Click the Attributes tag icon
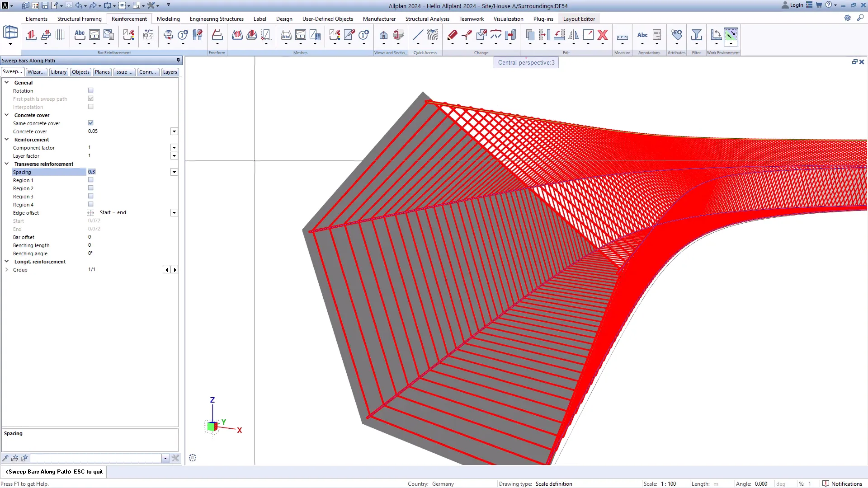868x488 pixels. coord(676,35)
